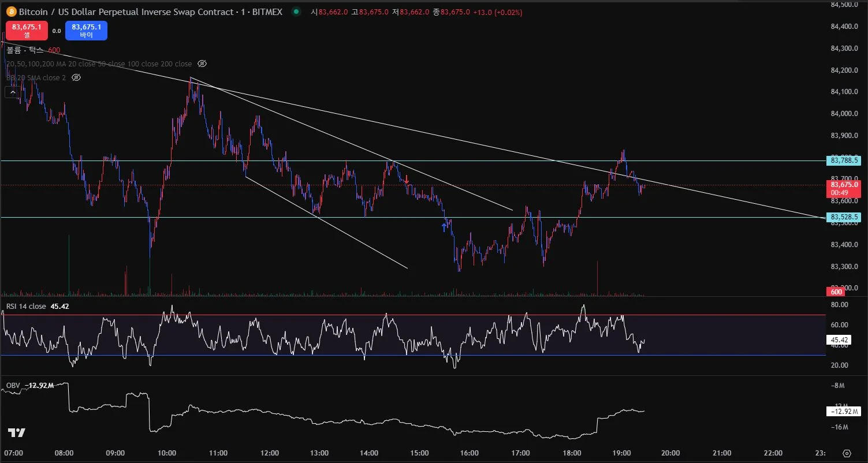Click the +13.0 (+0.02%) price change text
This screenshot has width=868, height=463.
497,12
